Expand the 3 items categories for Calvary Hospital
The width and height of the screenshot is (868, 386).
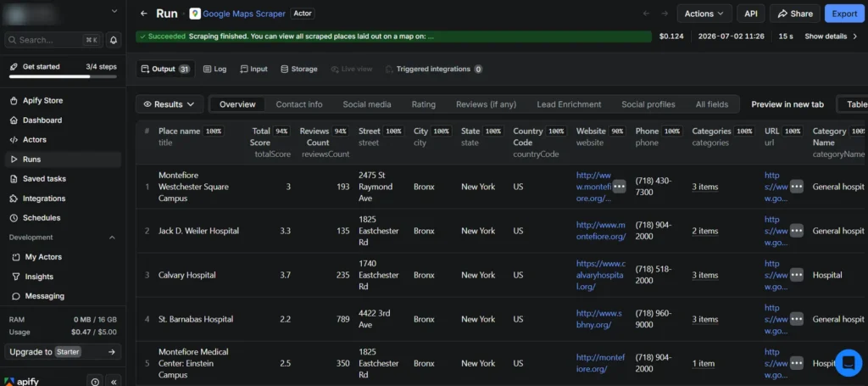[704, 275]
